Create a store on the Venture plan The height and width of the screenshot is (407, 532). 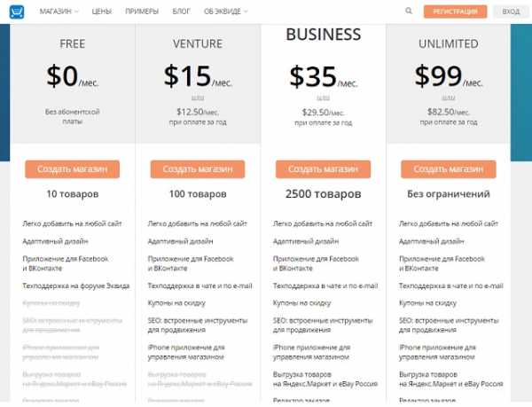click(198, 168)
